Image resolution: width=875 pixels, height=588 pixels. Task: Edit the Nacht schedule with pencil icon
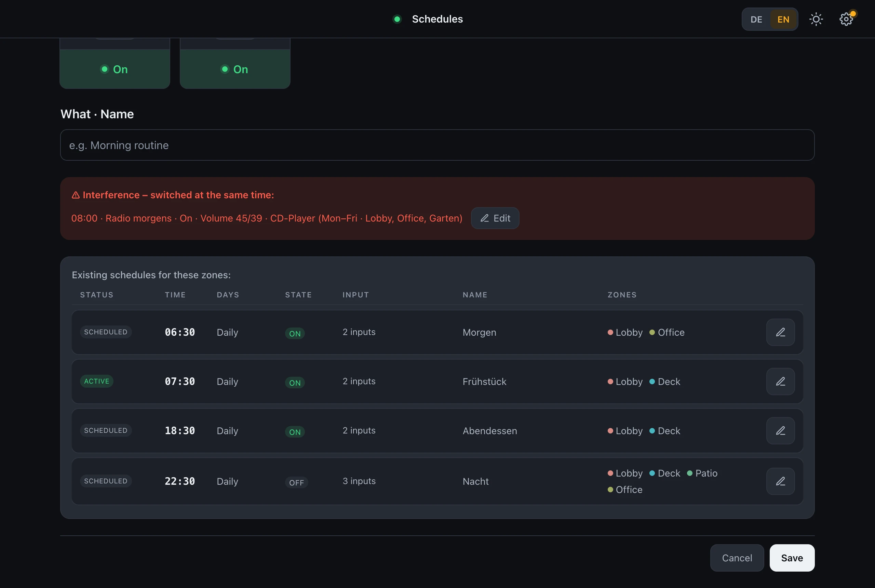tap(780, 481)
